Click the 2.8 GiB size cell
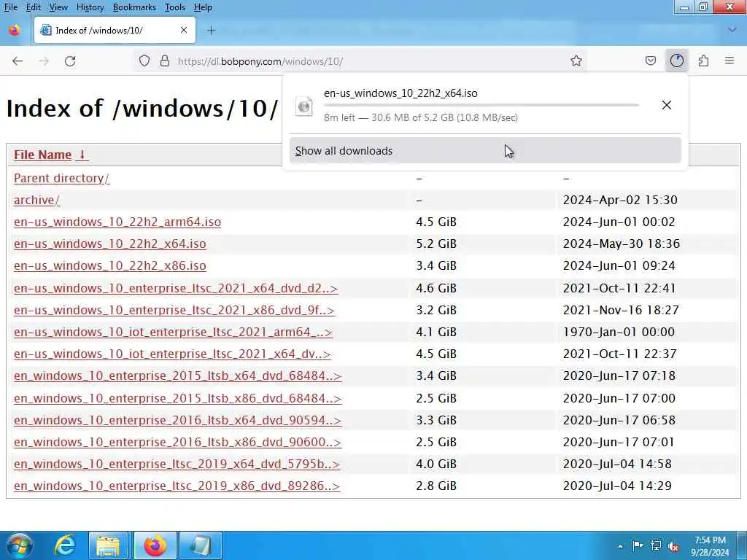 coord(436,486)
